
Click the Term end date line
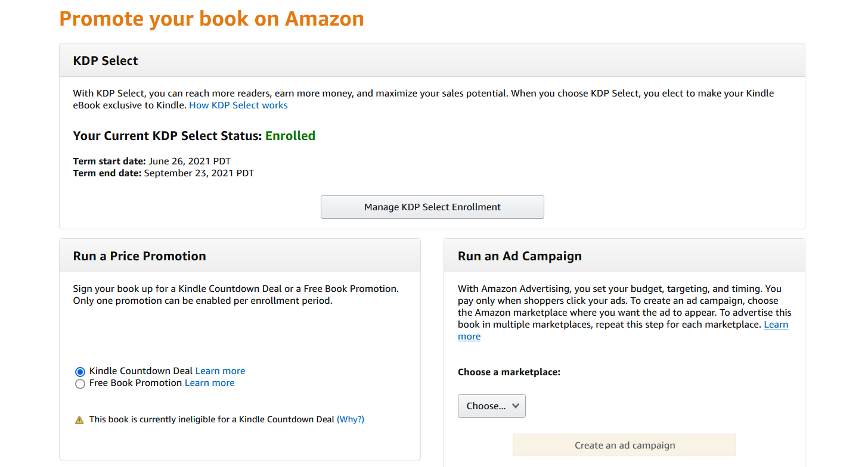[x=163, y=173]
